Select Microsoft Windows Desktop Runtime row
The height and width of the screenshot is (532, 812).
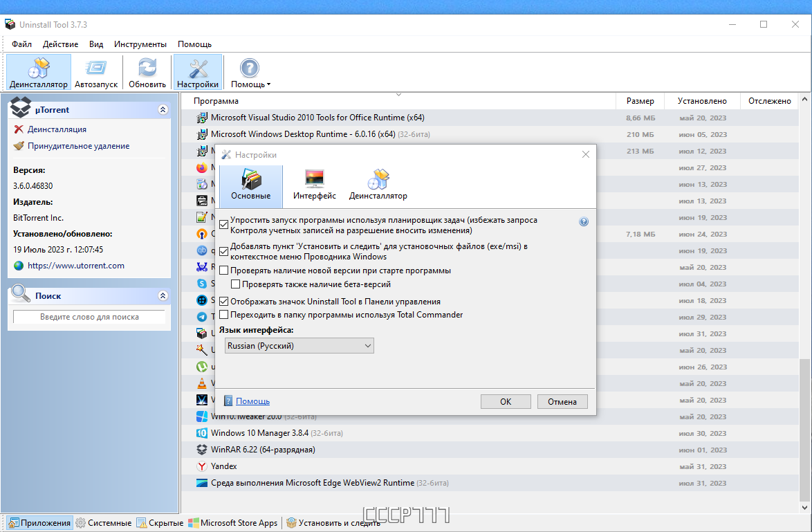[x=490, y=134]
